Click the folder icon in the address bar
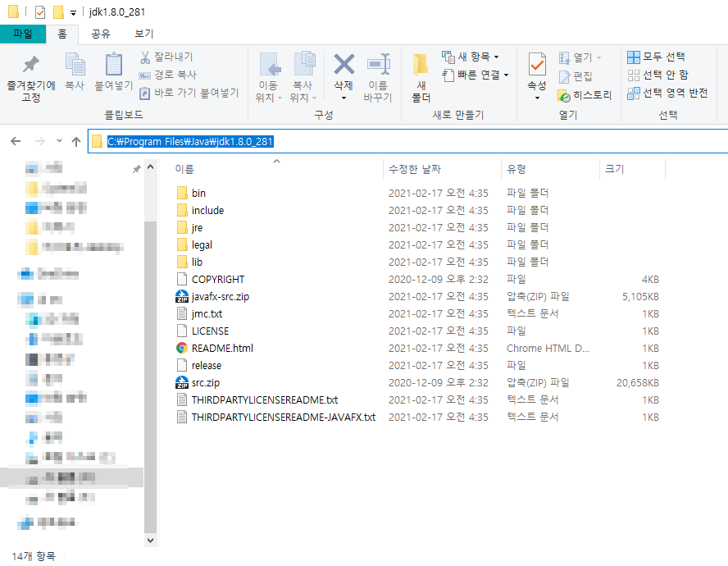The width and height of the screenshot is (728, 566). [x=97, y=141]
